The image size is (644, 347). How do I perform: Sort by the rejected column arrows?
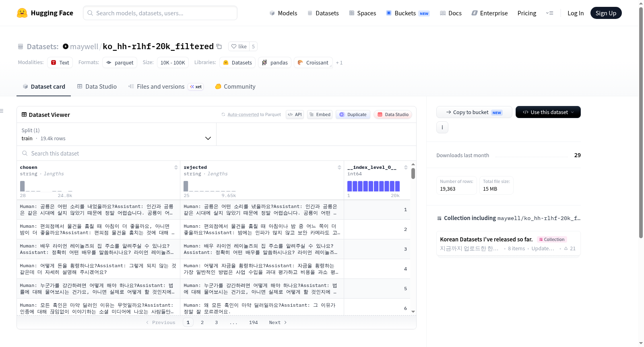tap(339, 167)
